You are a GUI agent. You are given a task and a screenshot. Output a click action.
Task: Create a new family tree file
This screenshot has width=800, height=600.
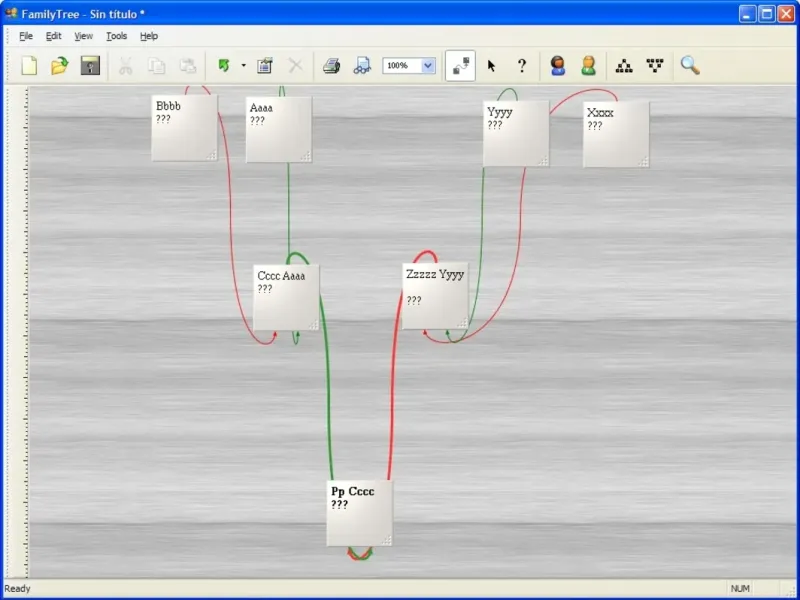pos(29,66)
